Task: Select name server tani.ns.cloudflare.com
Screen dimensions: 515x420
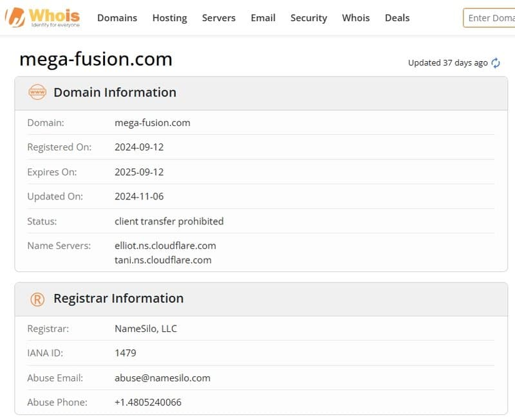Action: (163, 260)
